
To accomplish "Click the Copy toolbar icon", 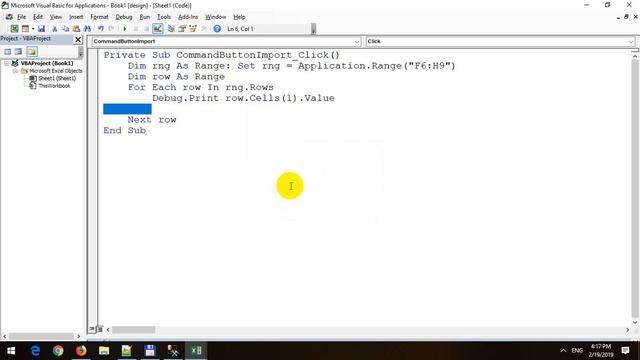I will point(65,29).
